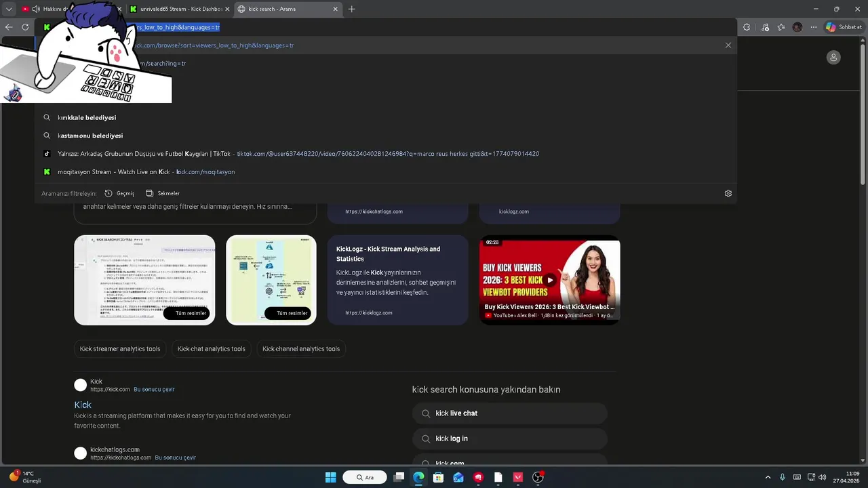Open KickLogz Kick Stream Analysis result
This screenshot has height=488, width=868.
388,253
